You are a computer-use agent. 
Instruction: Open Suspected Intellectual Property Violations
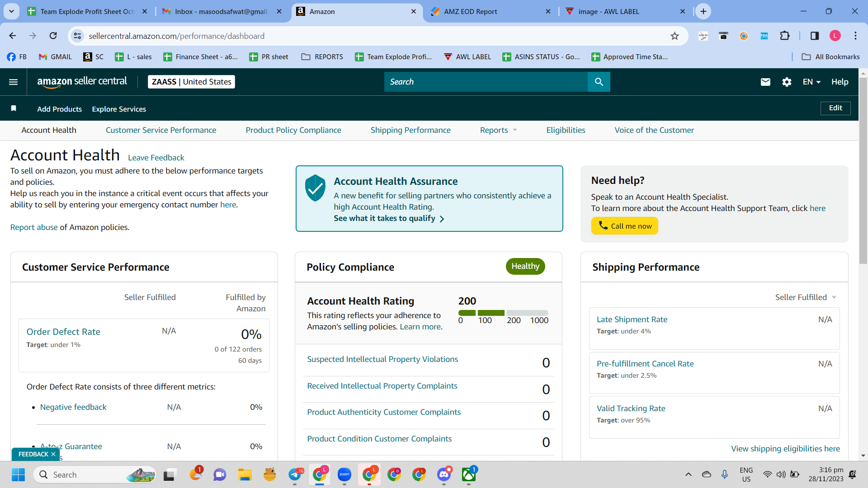[382, 359]
